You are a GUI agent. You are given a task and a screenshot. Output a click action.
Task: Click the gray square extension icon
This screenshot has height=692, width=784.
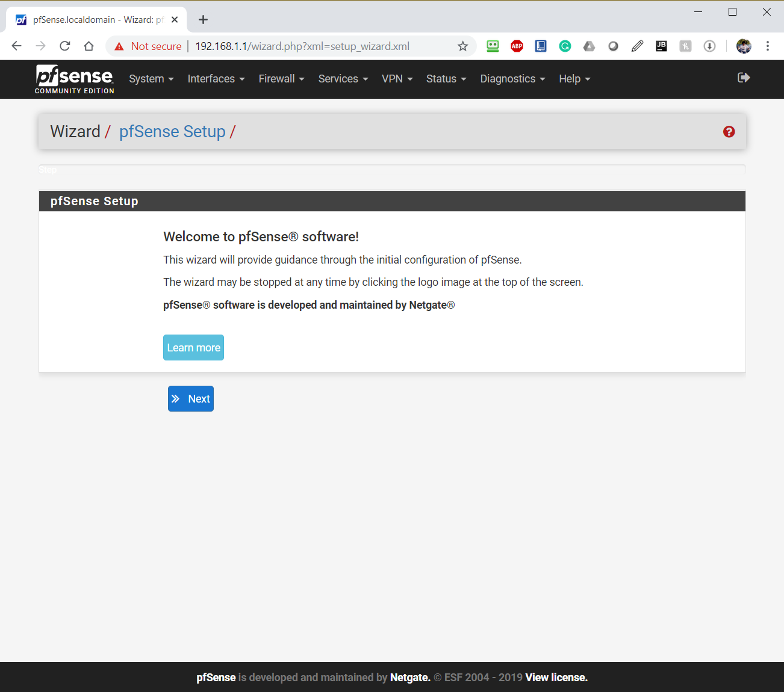click(685, 46)
